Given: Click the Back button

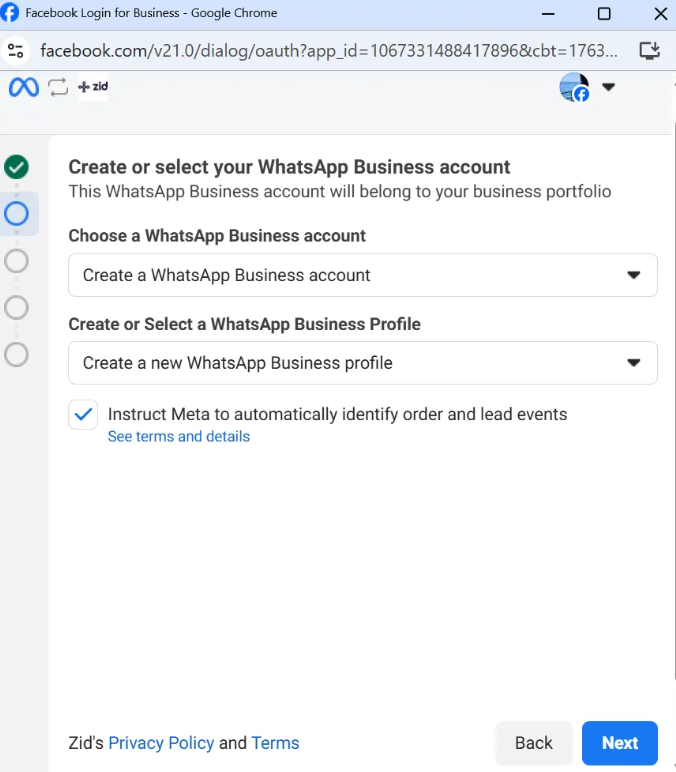Looking at the screenshot, I should (534, 743).
